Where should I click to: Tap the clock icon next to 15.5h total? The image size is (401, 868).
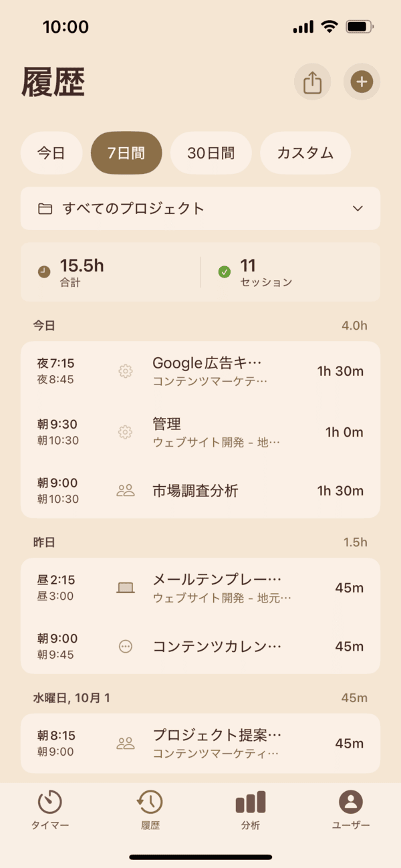tap(43, 273)
